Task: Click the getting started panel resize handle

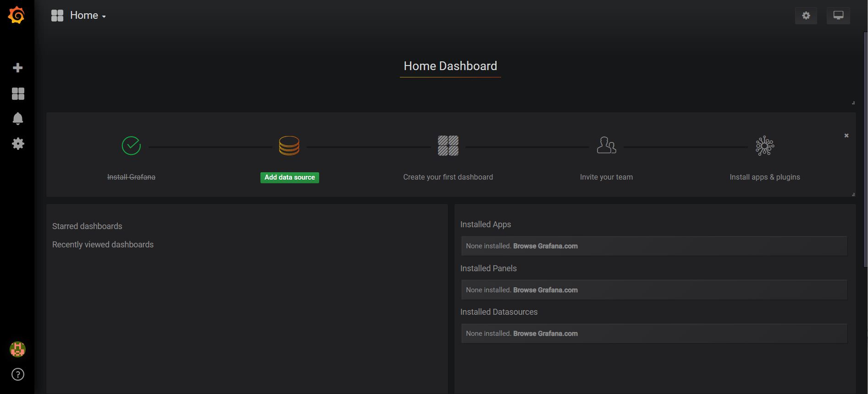Action: click(853, 195)
